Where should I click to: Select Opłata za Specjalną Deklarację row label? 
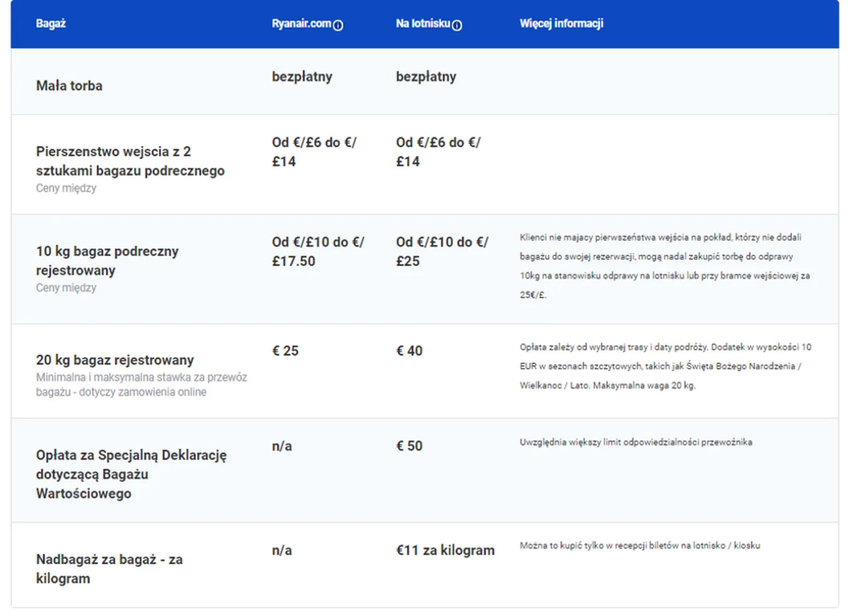(130, 474)
